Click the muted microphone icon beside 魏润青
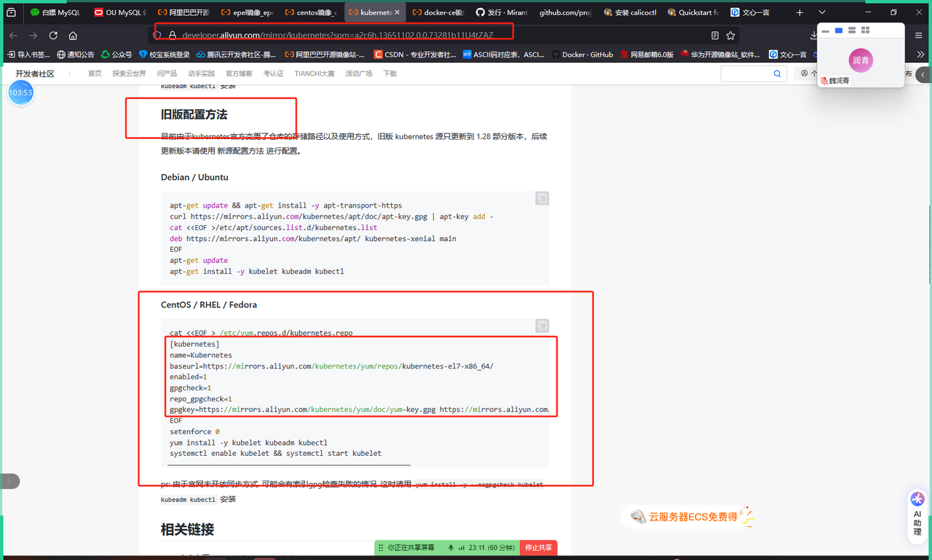 [x=824, y=81]
